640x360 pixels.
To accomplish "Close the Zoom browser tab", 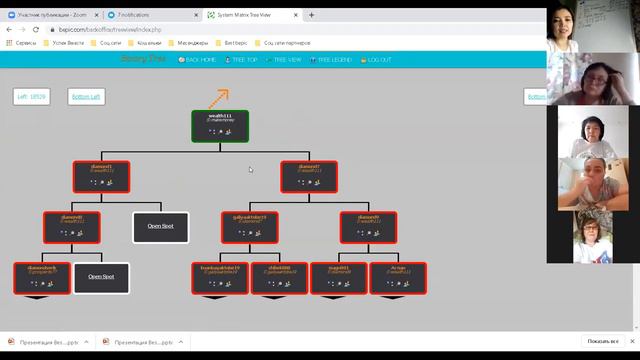I will [97, 15].
